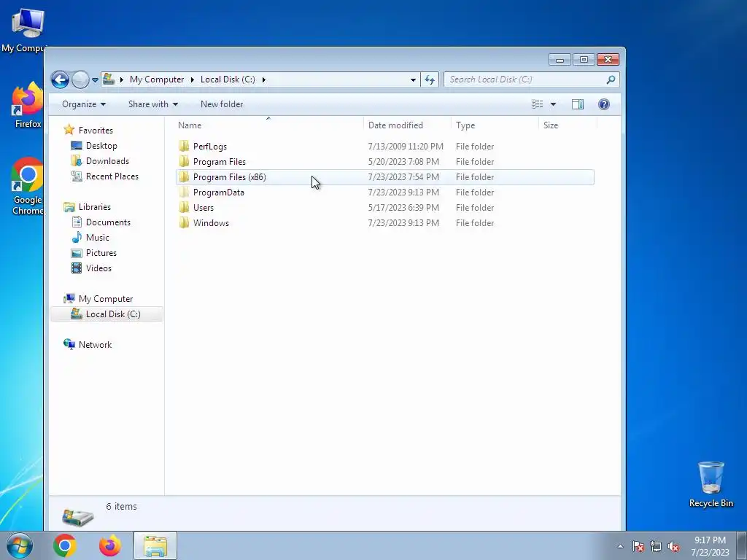Select Favorites in the navigation pane

coord(96,130)
